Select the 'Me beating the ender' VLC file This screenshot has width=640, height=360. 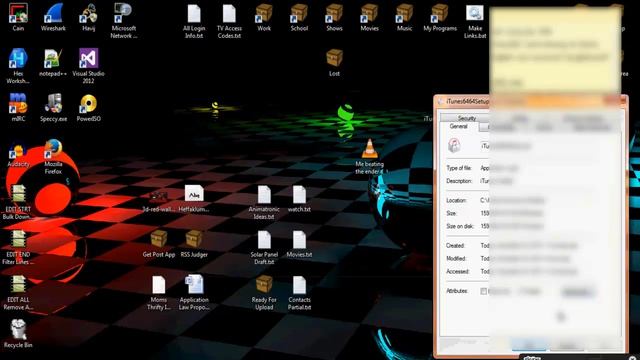coord(369,156)
